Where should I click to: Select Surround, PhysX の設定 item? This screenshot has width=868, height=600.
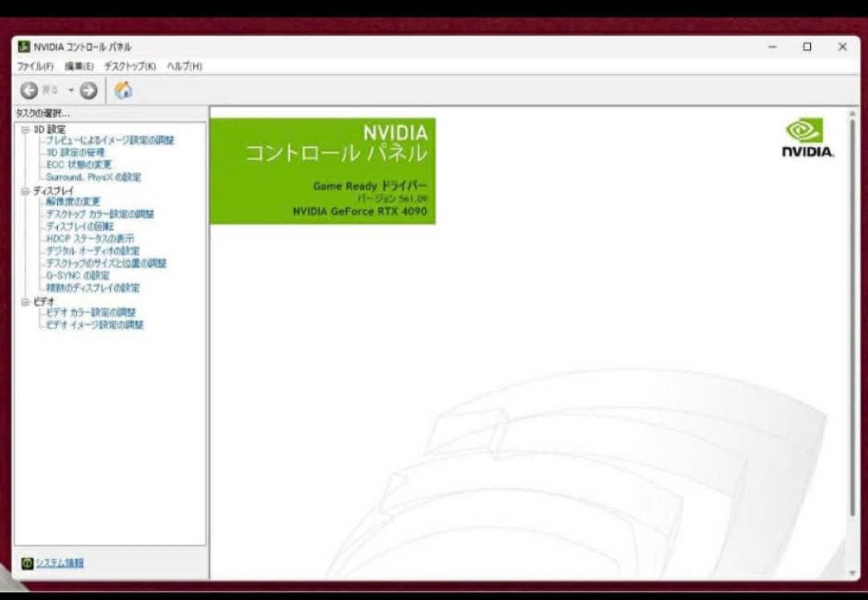tap(93, 177)
